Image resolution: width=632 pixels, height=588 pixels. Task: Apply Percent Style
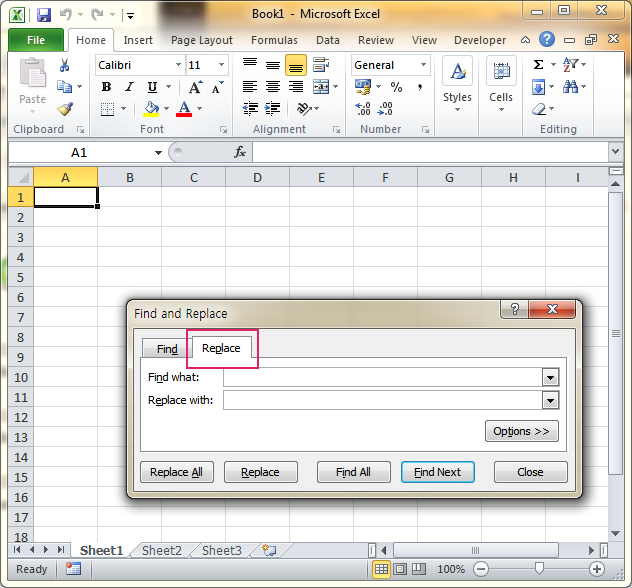396,87
